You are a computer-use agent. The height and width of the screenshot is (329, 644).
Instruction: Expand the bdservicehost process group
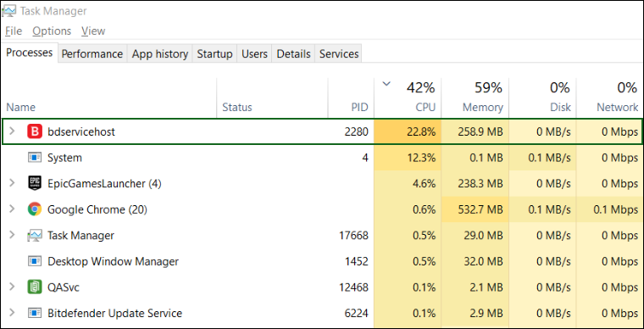[x=12, y=131]
